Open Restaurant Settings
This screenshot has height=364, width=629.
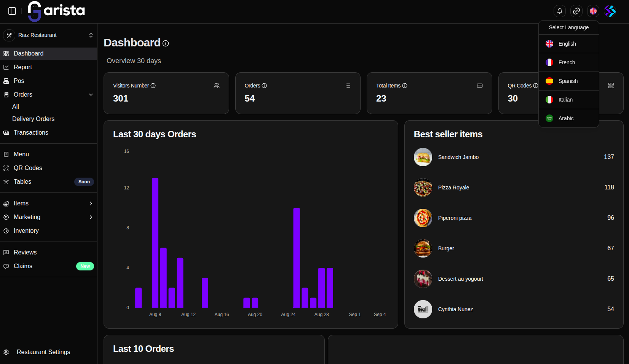[43, 352]
